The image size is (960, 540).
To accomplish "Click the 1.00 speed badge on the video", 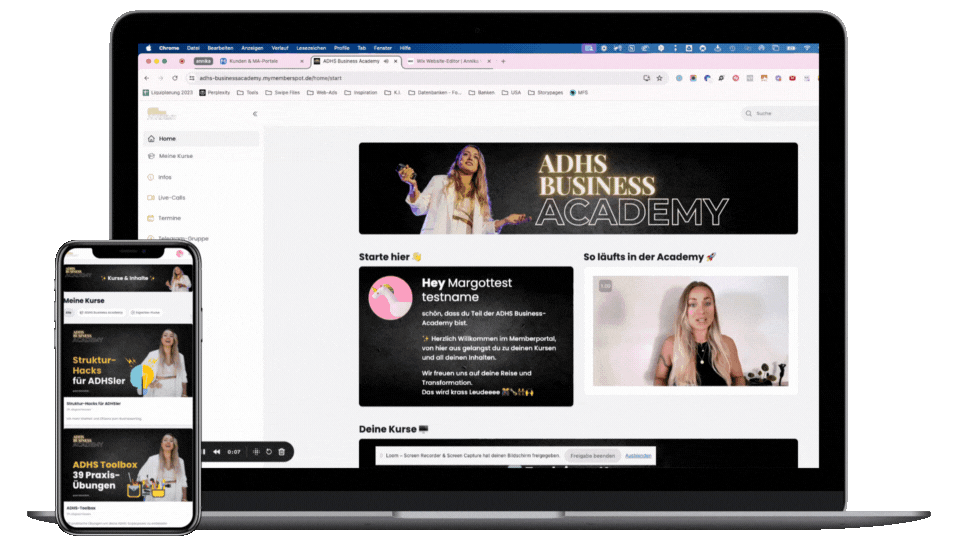I will coord(606,286).
